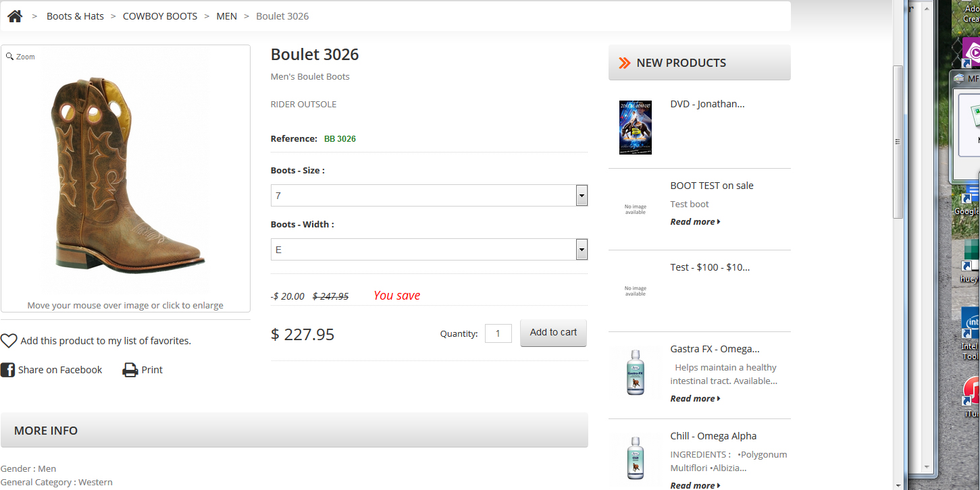The height and width of the screenshot is (490, 980).
Task: Open the Intel desktop shortcut icon
Action: (x=971, y=323)
